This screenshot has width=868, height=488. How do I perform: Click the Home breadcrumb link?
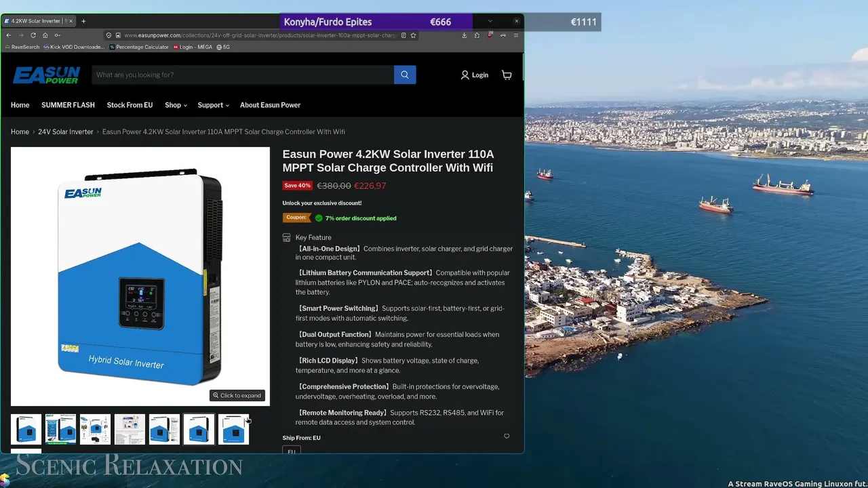point(20,131)
